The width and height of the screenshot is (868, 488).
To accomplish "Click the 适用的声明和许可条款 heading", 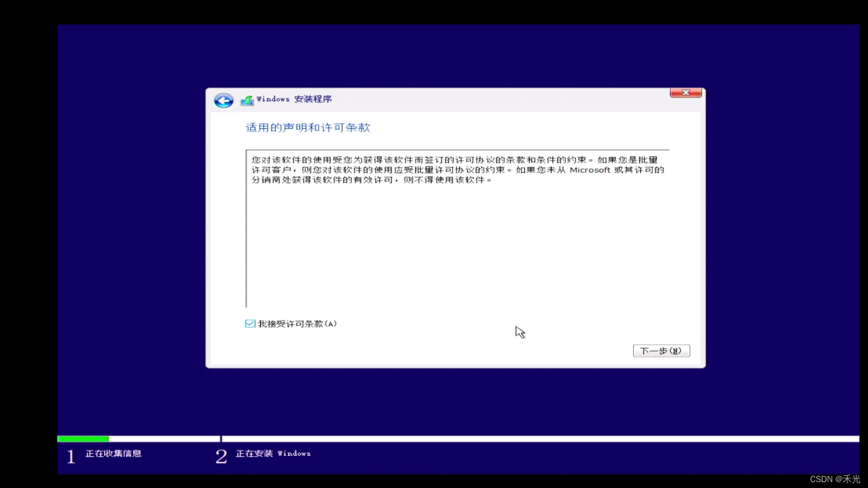I will [x=307, y=128].
